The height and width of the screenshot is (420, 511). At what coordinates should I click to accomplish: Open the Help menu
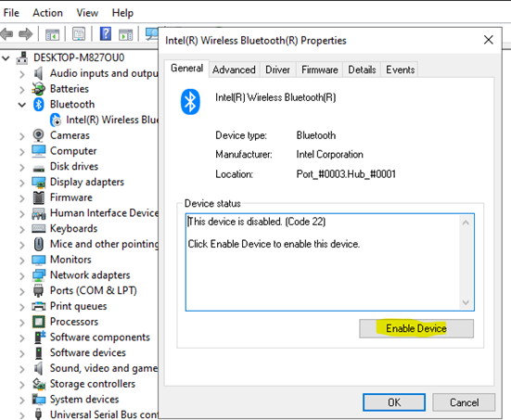point(122,13)
